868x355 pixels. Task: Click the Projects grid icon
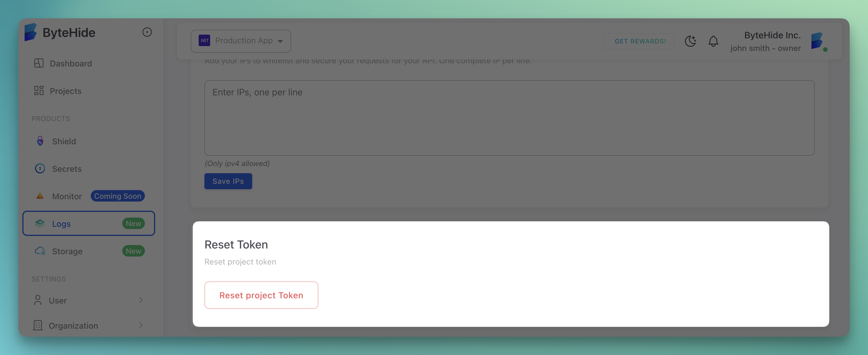[x=38, y=90]
